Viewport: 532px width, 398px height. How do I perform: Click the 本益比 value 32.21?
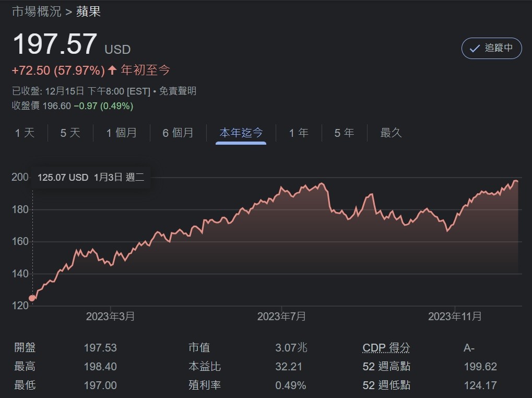[x=288, y=367]
